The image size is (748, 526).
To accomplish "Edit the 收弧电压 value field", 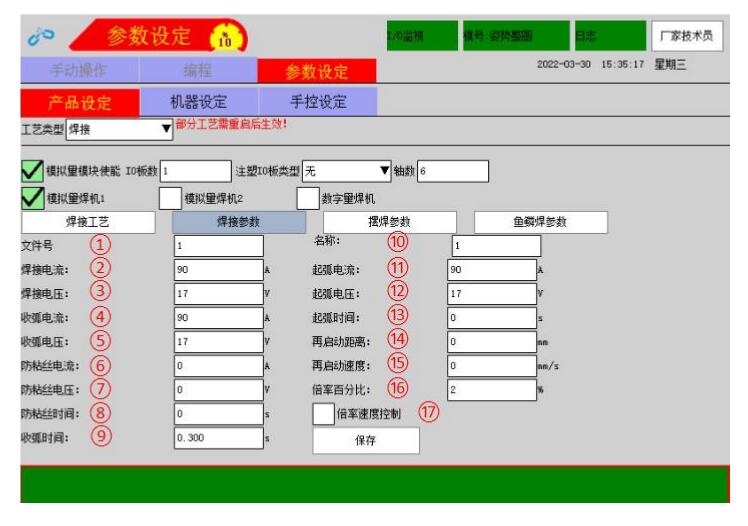I will click(218, 342).
